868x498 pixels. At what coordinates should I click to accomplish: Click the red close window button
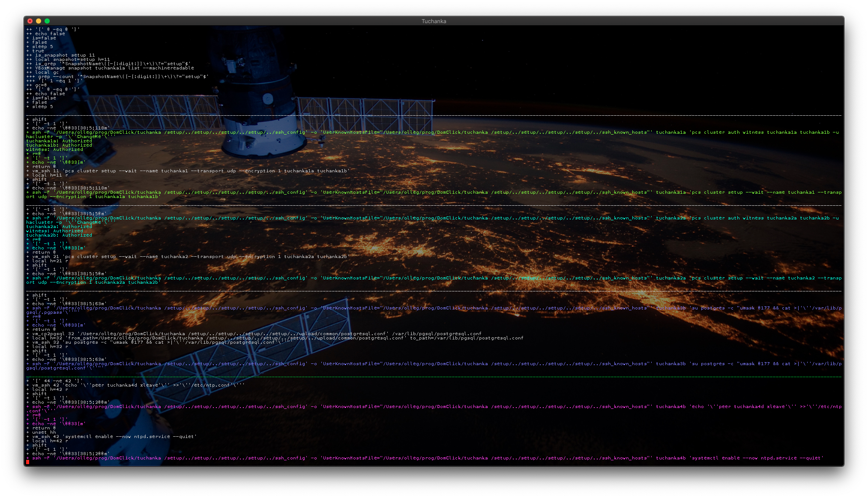[30, 21]
